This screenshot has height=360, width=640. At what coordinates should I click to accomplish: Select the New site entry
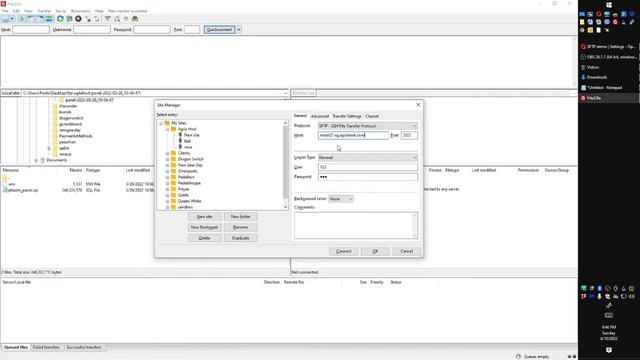(x=191, y=135)
